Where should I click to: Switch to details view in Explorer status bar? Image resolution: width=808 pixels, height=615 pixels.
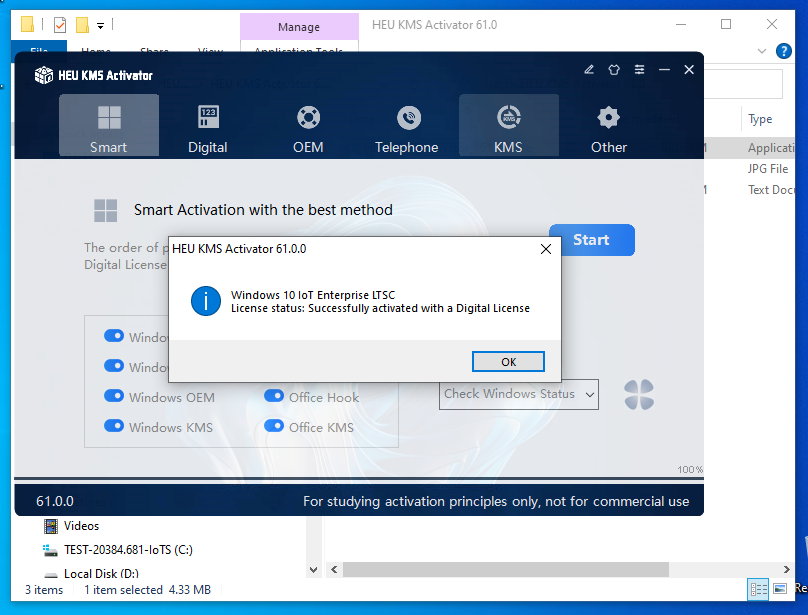click(x=758, y=589)
